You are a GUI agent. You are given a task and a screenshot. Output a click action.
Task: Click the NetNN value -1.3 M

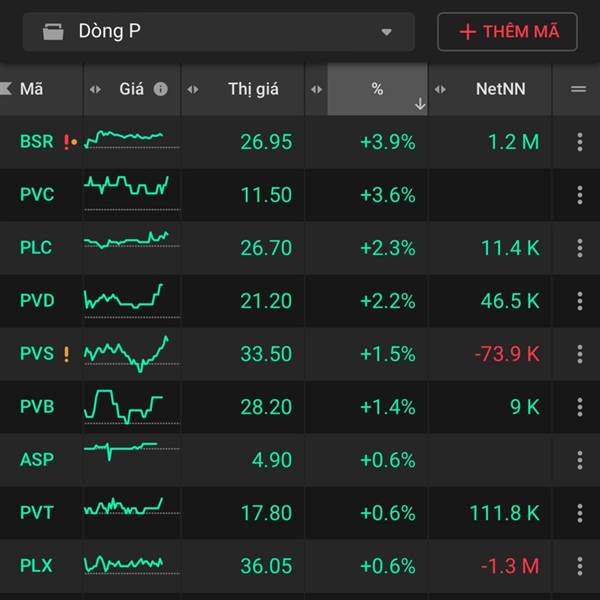pos(510,566)
